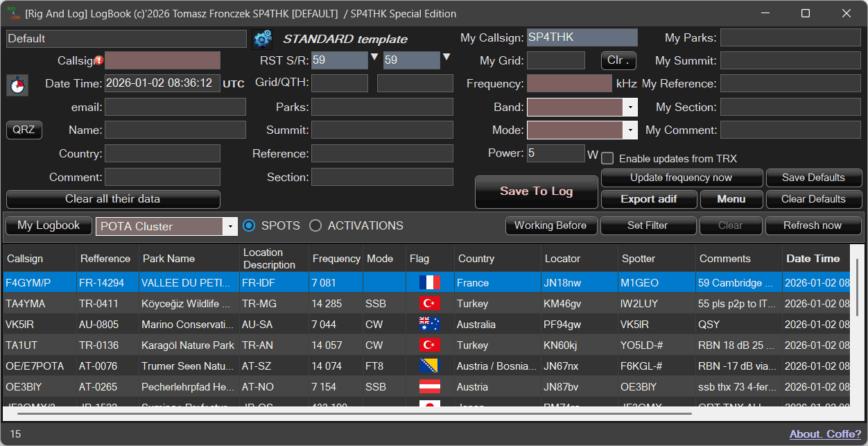Viewport: 868px width, 446px height.
Task: Open the Menu button
Action: coord(731,199)
